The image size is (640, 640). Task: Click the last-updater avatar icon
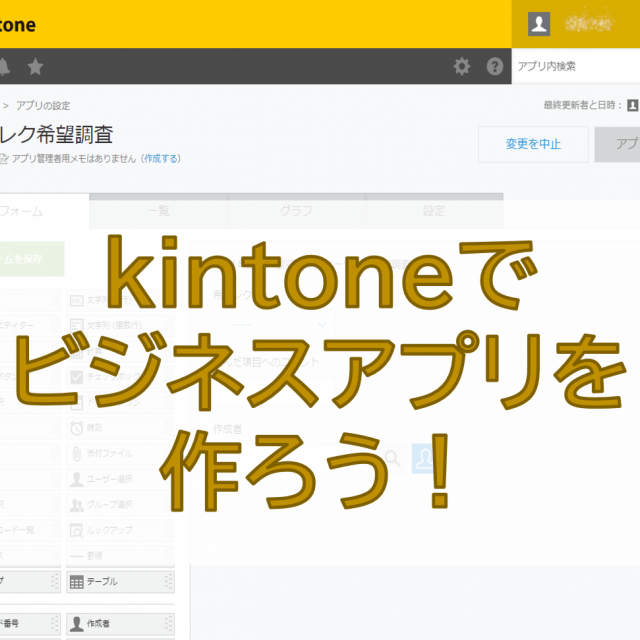633,105
